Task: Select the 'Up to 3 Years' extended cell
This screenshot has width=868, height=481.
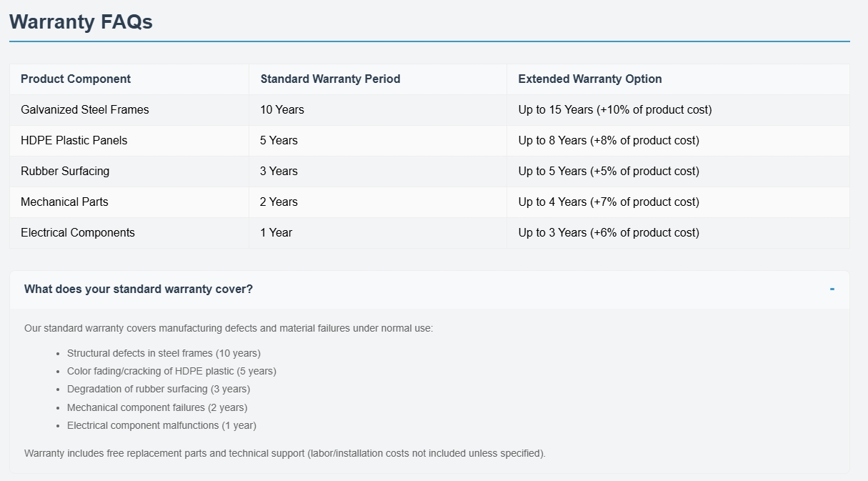Action: point(609,233)
